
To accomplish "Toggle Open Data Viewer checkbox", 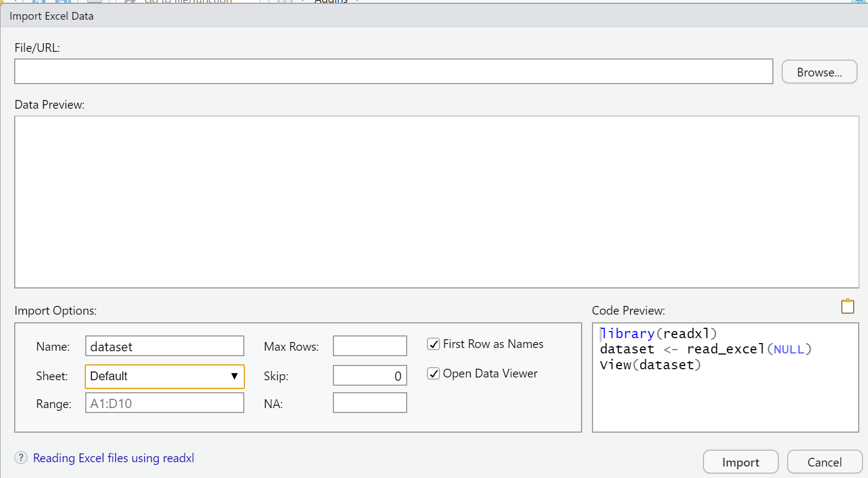I will pos(433,374).
